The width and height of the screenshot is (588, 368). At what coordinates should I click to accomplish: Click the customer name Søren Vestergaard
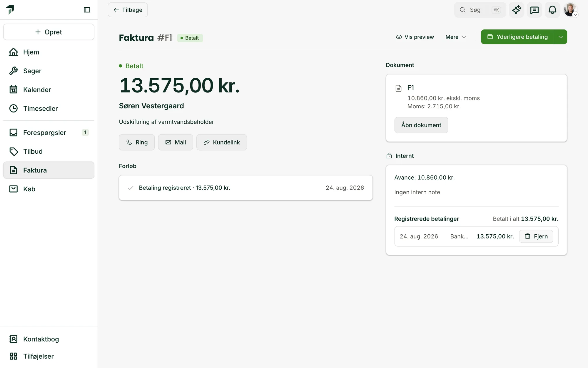(x=151, y=106)
